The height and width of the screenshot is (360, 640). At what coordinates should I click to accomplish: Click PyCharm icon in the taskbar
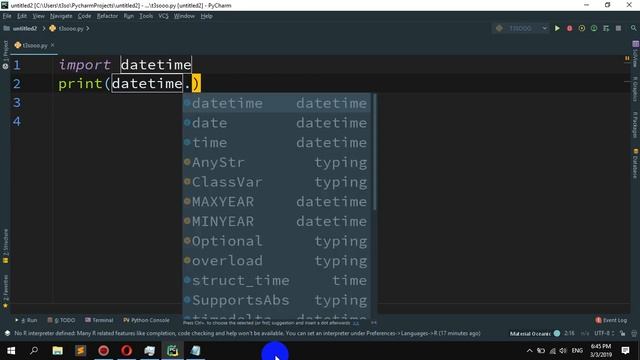(x=173, y=351)
